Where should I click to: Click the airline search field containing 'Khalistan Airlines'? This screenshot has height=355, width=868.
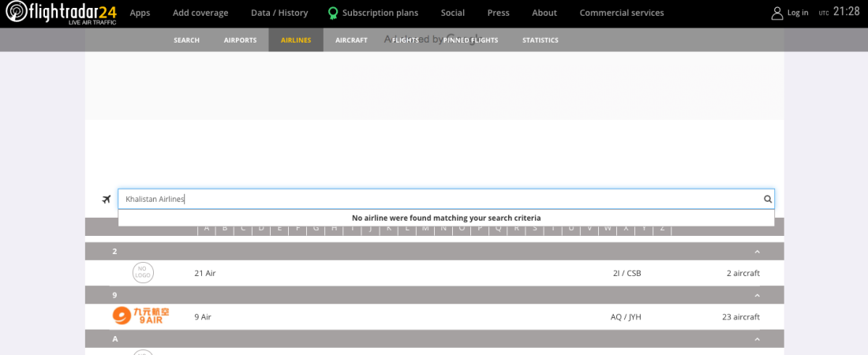pos(446,200)
